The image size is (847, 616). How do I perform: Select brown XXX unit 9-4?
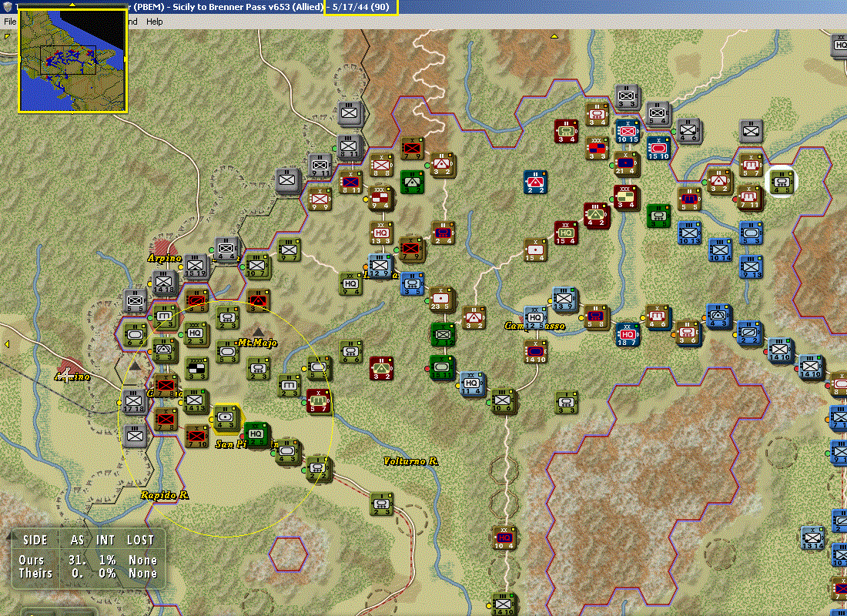380,199
